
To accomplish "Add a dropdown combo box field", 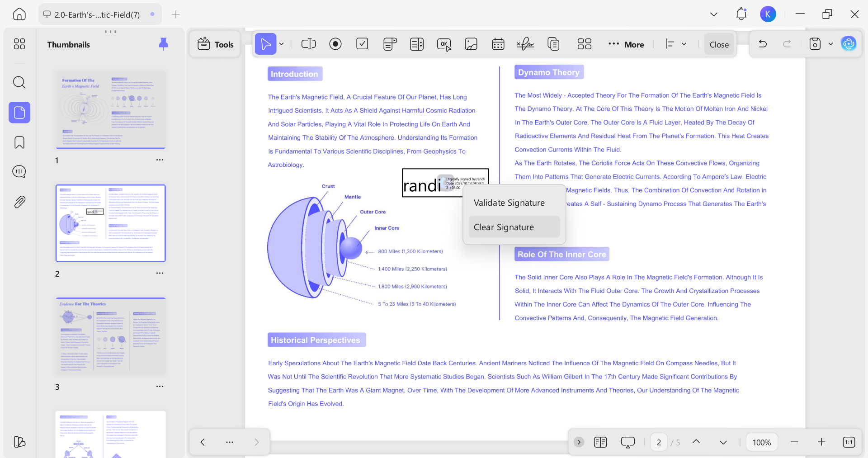I will (390, 44).
